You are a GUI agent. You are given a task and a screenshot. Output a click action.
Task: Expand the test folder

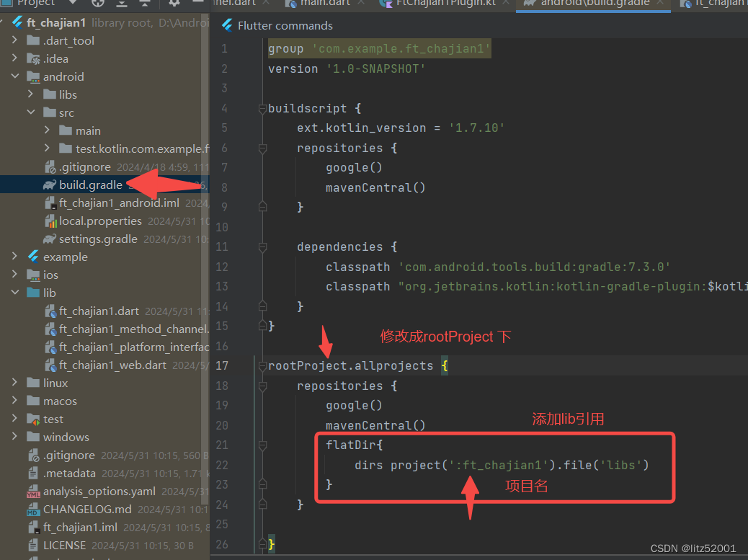click(14, 418)
